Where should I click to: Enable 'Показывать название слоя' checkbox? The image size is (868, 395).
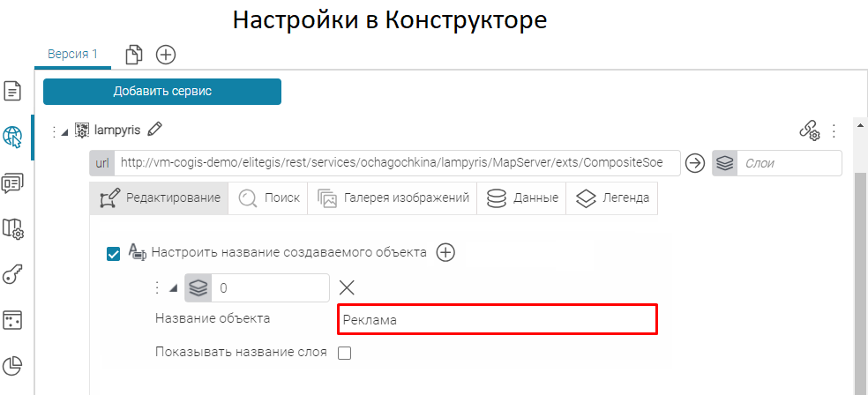[345, 353]
